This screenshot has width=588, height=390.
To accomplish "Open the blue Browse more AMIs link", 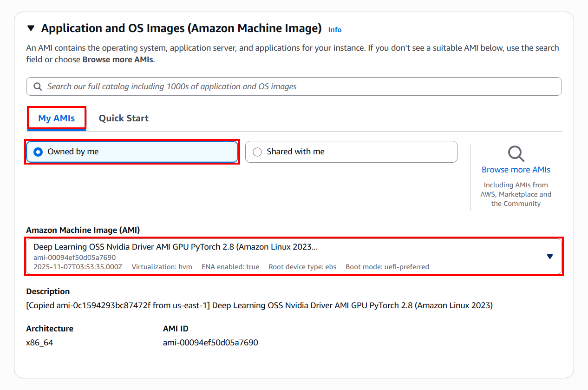I will [x=516, y=170].
